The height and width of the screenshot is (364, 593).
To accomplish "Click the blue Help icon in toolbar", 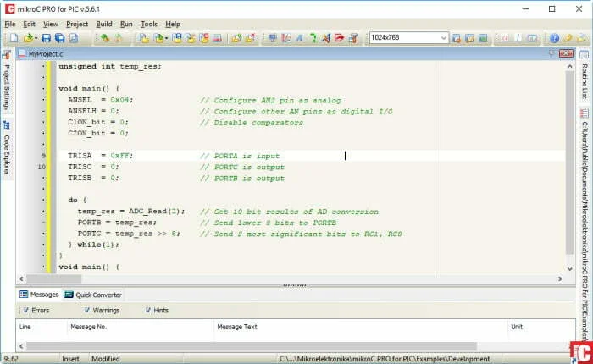I will coord(554,38).
